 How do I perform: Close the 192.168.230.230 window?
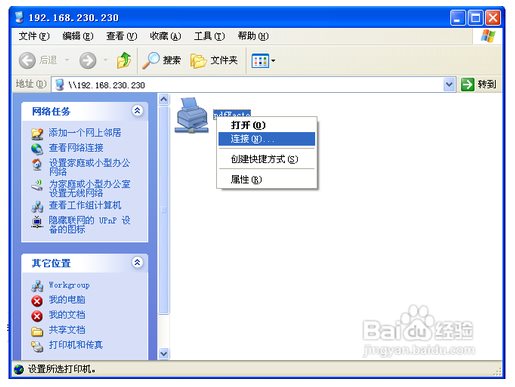[493, 17]
